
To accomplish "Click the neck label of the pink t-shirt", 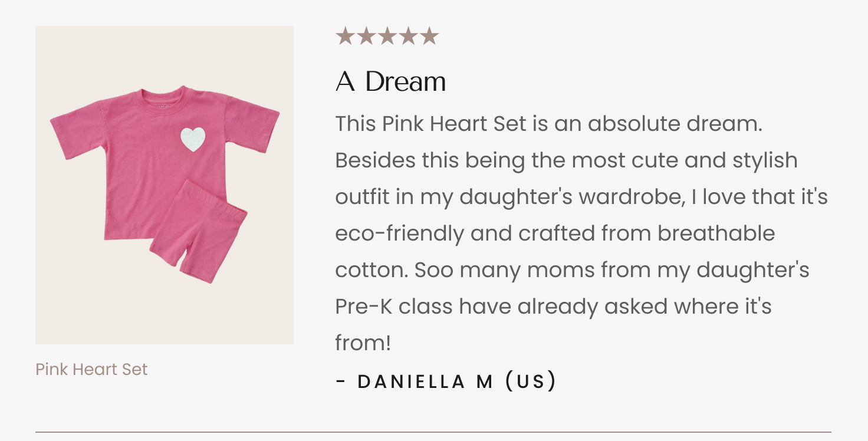I will tap(163, 106).
